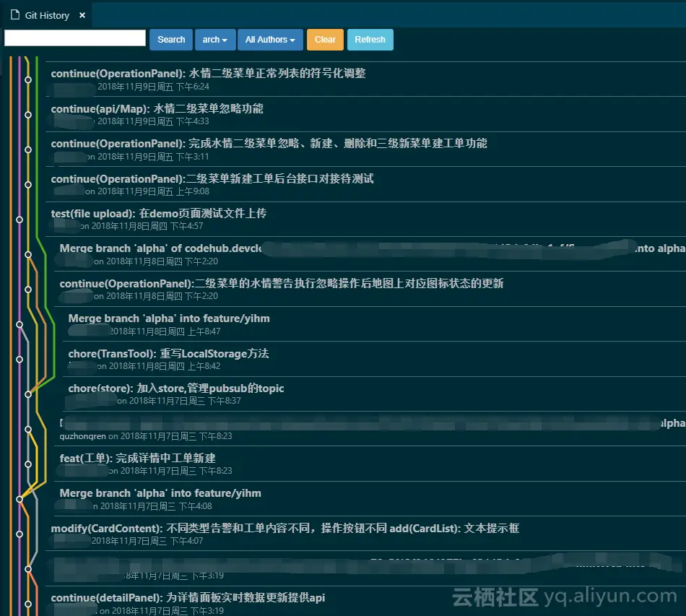Screen dimensions: 686x616
Task: Focus the commit search input field
Action: click(75, 38)
